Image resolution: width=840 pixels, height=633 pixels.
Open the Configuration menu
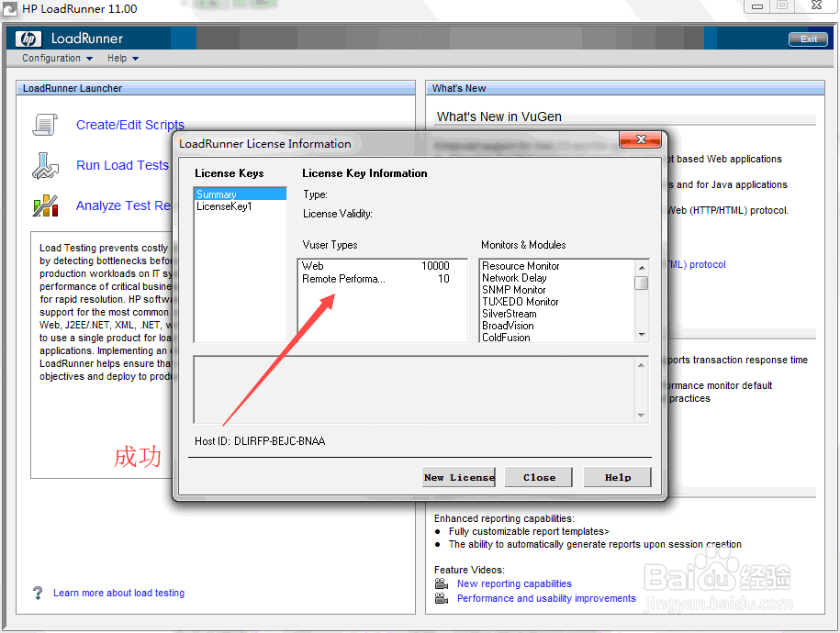(x=57, y=58)
